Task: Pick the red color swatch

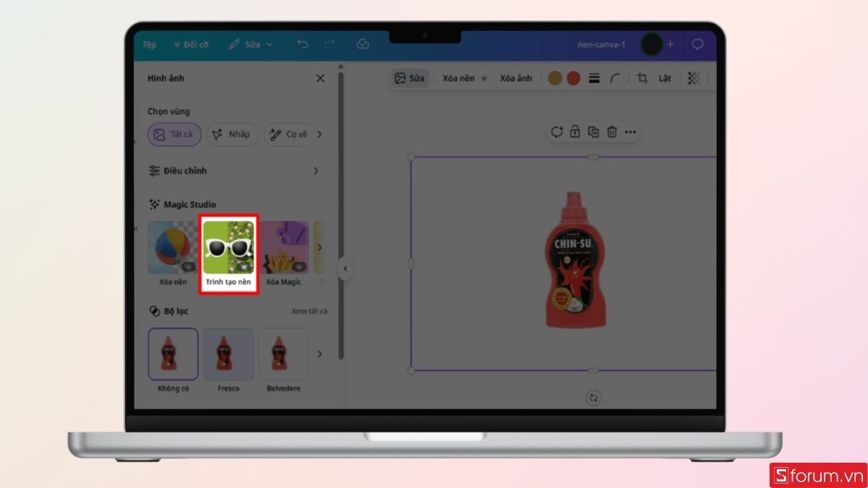Action: point(574,78)
